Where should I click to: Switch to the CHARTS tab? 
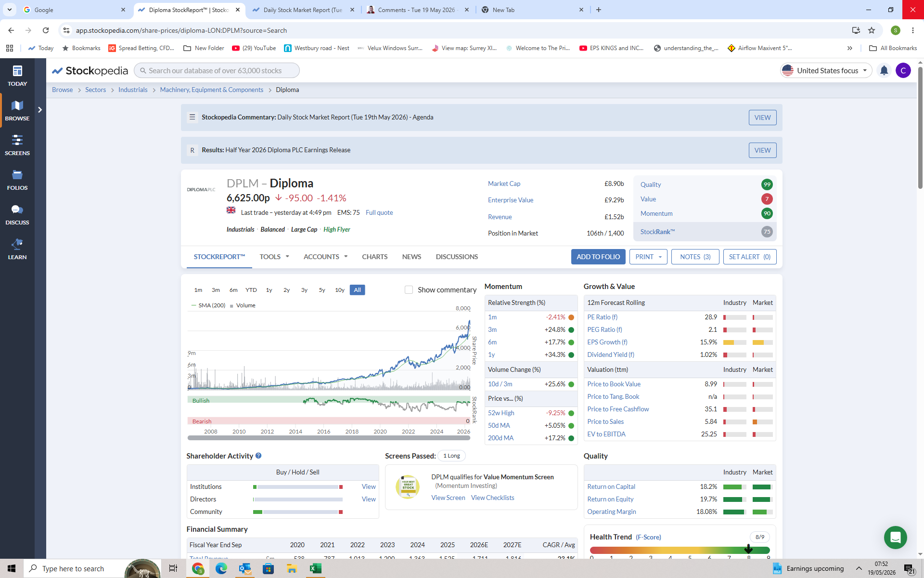[x=374, y=257]
